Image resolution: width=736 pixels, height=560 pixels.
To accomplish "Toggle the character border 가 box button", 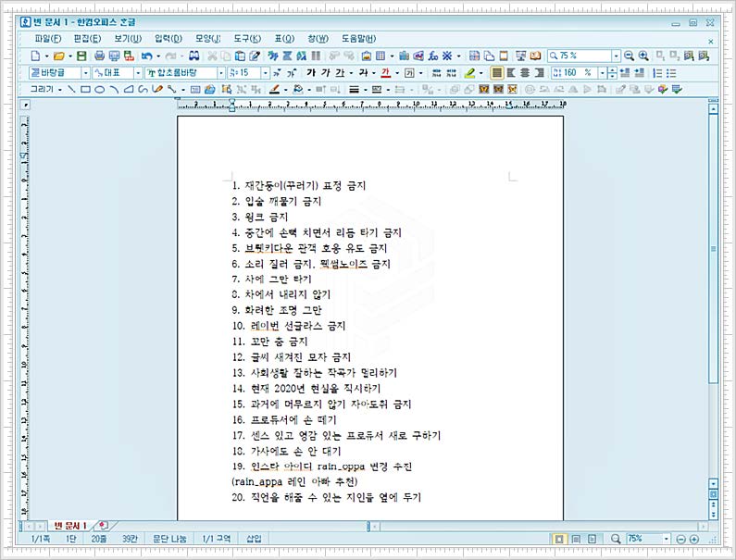I will coord(409,73).
